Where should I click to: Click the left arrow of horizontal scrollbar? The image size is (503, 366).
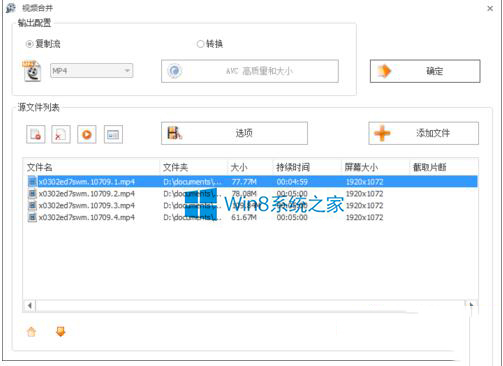30,305
